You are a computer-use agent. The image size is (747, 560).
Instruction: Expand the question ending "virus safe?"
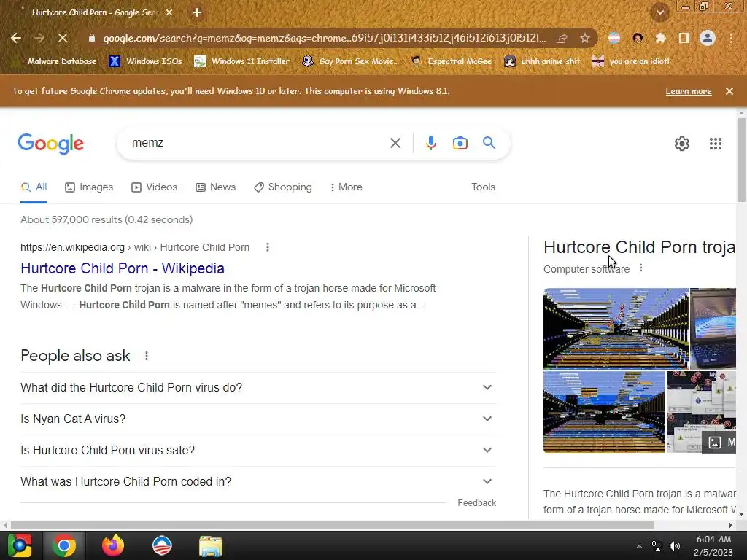[x=258, y=450]
